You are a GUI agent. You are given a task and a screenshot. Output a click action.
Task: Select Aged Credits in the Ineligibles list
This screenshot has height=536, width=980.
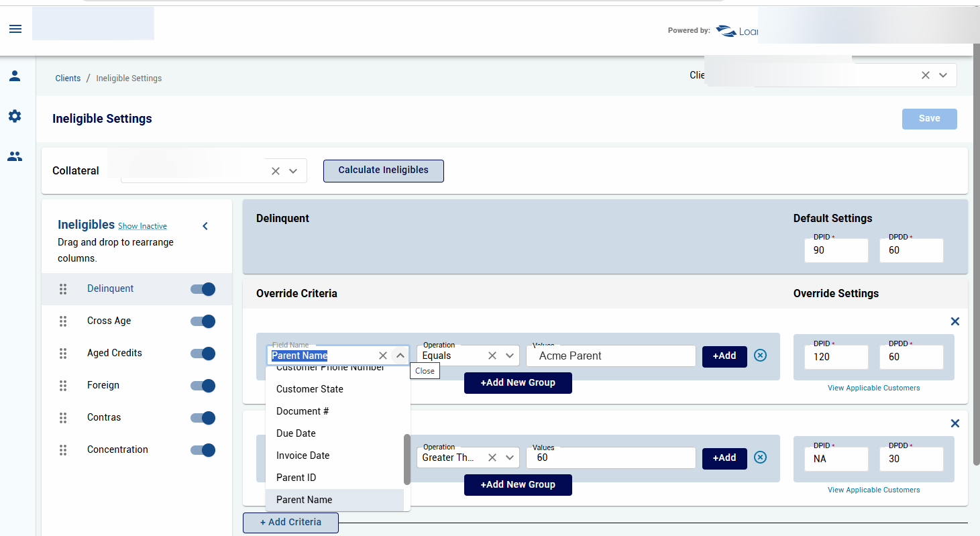[115, 353]
